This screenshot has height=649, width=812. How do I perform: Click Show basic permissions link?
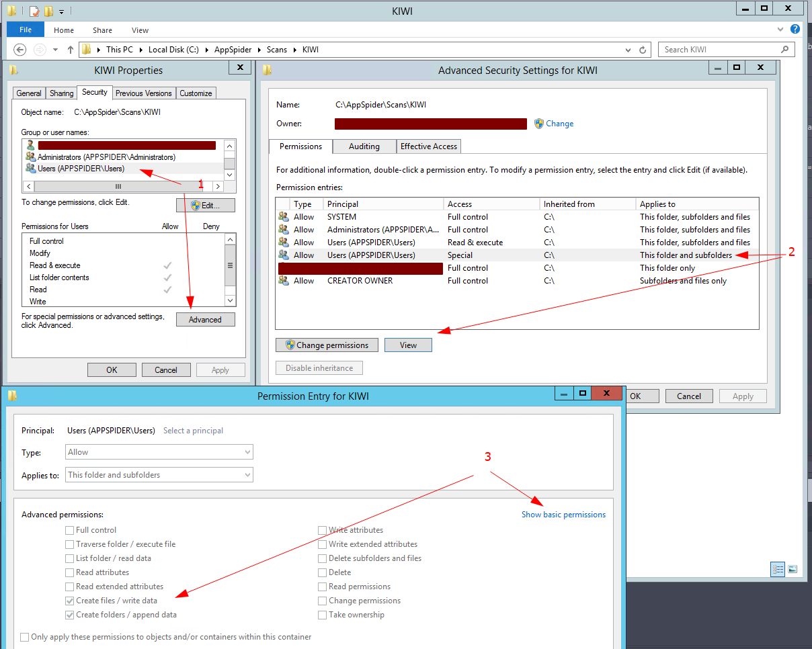coord(563,515)
